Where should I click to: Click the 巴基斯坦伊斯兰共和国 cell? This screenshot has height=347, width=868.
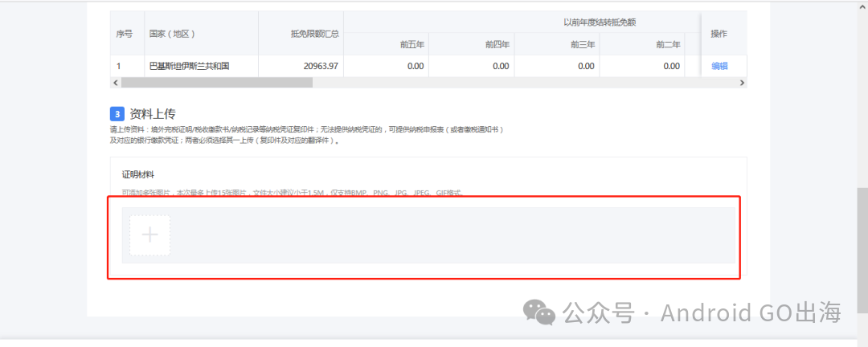202,67
